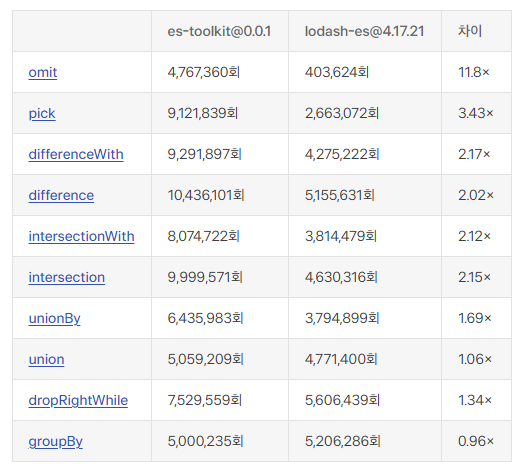Image resolution: width=530 pixels, height=471 pixels.
Task: Select the 2,663,072회 cell
Action: 365,113
